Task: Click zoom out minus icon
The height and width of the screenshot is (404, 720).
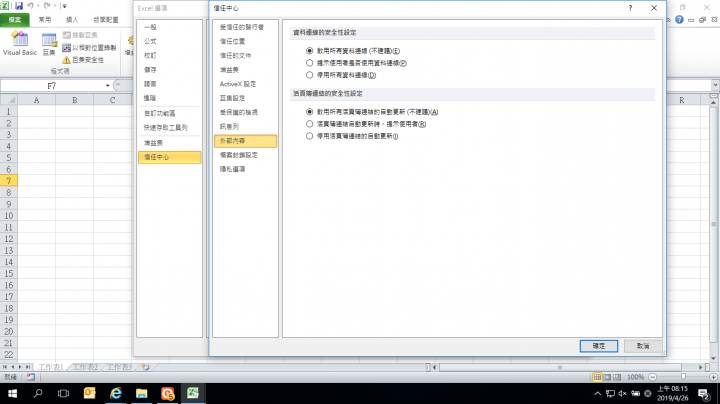Action: (x=652, y=377)
